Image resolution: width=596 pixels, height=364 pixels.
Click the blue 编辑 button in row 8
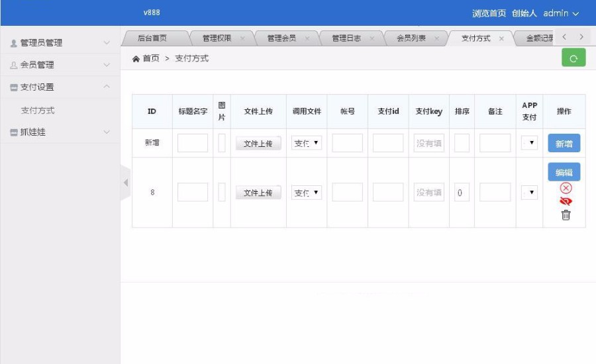564,172
